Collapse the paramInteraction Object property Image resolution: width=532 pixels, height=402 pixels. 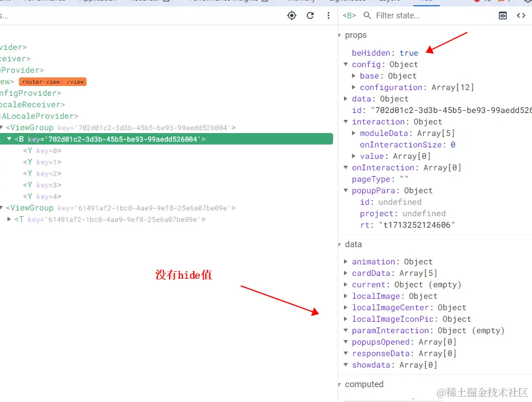pyautogui.click(x=346, y=330)
